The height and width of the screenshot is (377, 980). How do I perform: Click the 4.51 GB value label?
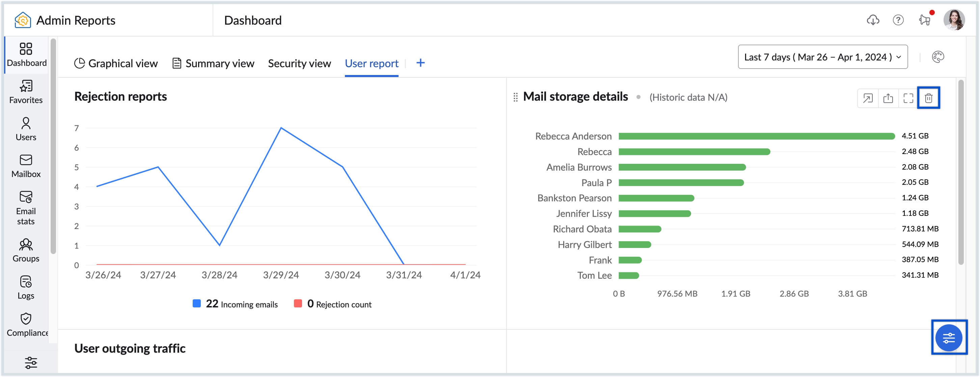pos(915,136)
